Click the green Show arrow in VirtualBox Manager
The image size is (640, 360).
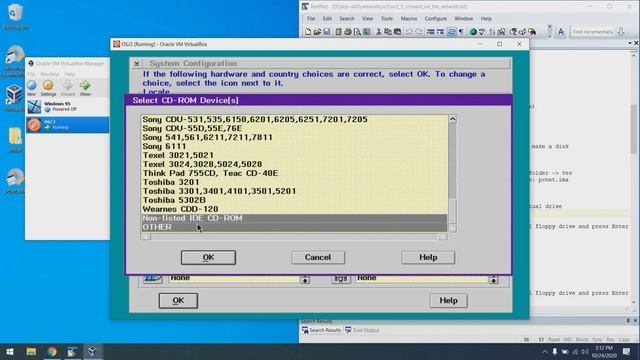(85, 88)
